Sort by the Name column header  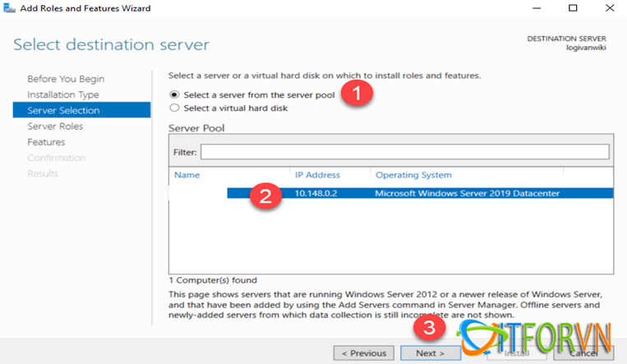(187, 175)
